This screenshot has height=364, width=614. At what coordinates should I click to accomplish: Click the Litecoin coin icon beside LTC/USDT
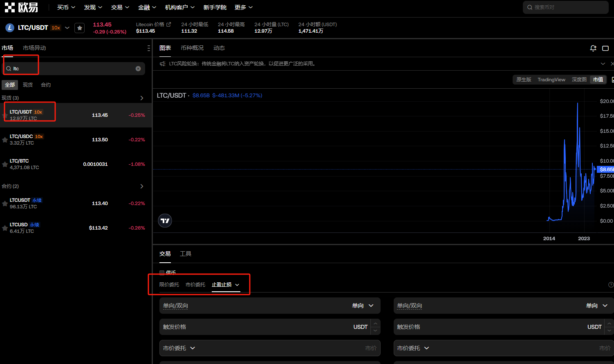10,28
